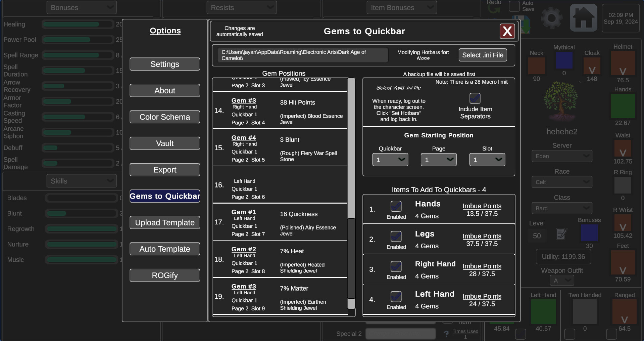Select the Color Schema option
The height and width of the screenshot is (341, 644).
[x=164, y=117]
